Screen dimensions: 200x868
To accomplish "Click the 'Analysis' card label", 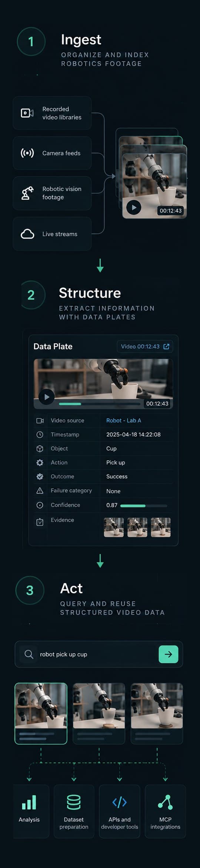I will click(29, 819).
